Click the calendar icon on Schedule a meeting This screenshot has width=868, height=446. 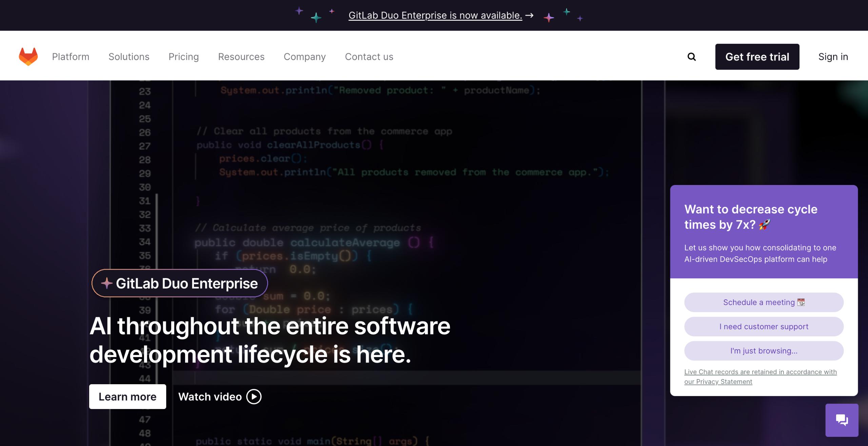coord(801,302)
